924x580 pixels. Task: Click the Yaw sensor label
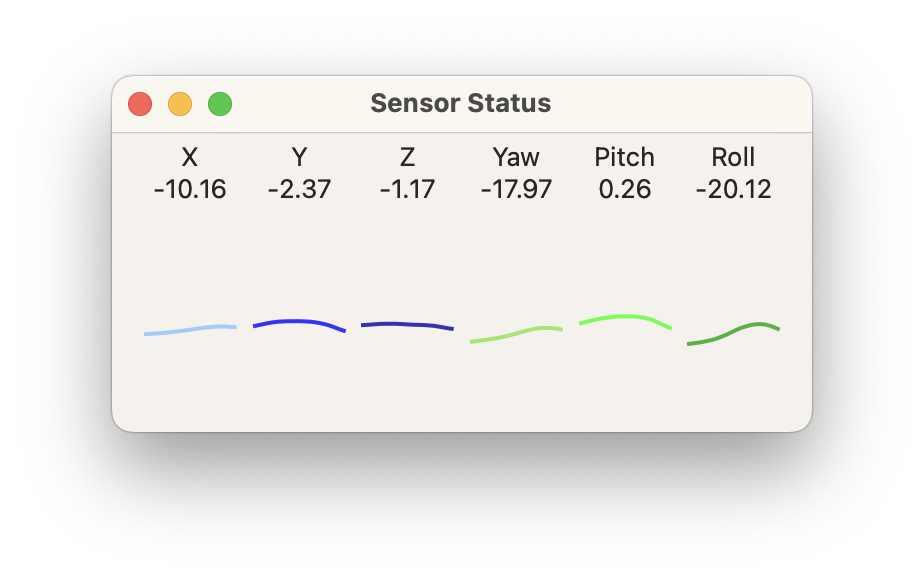tap(516, 157)
